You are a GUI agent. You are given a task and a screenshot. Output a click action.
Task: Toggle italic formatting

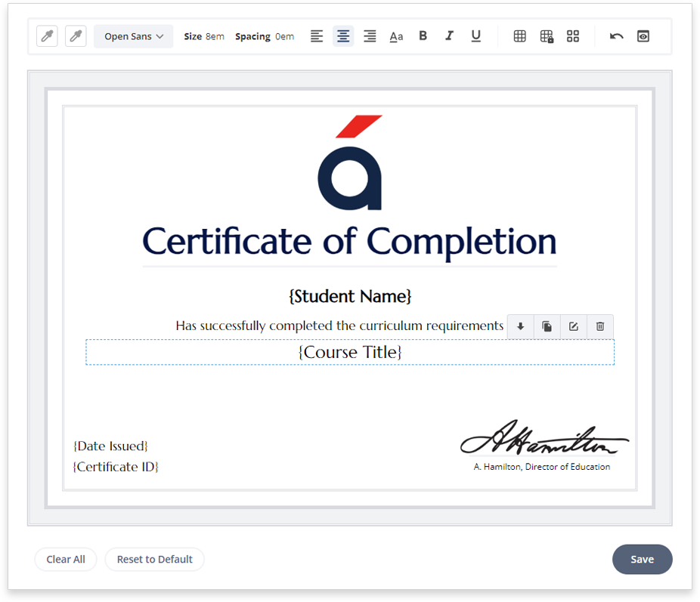pyautogui.click(x=449, y=36)
